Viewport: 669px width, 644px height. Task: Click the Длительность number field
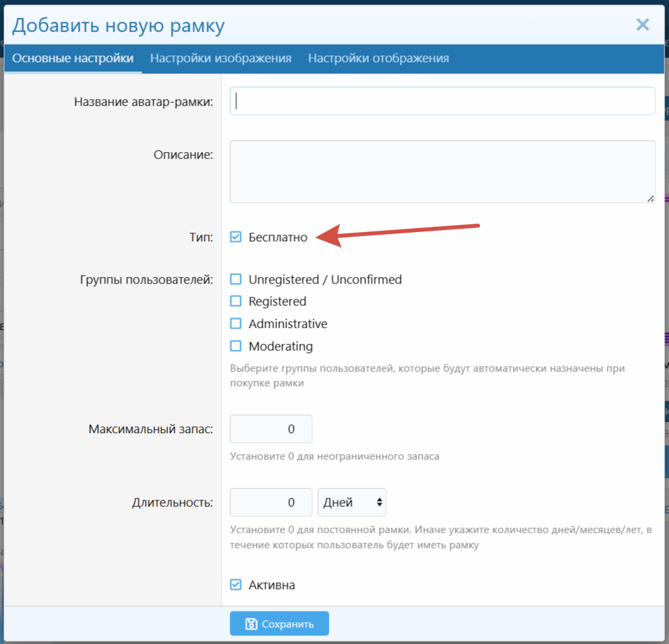(271, 503)
